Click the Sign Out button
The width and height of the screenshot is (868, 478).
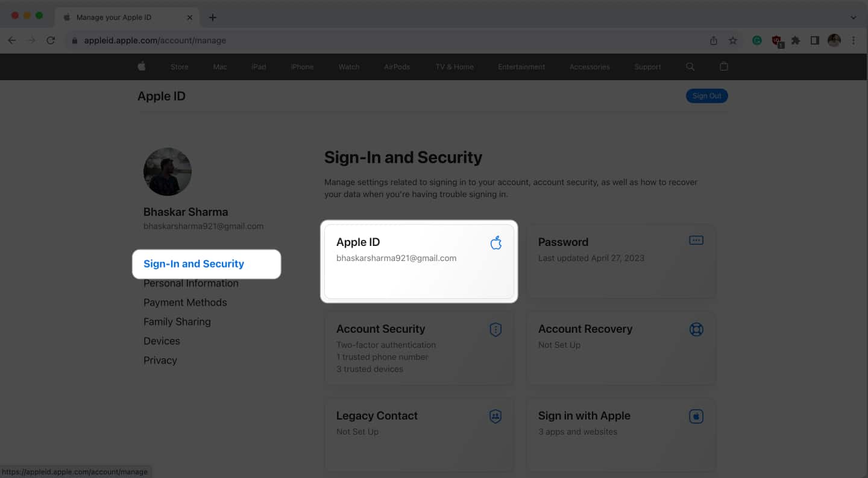tap(707, 96)
